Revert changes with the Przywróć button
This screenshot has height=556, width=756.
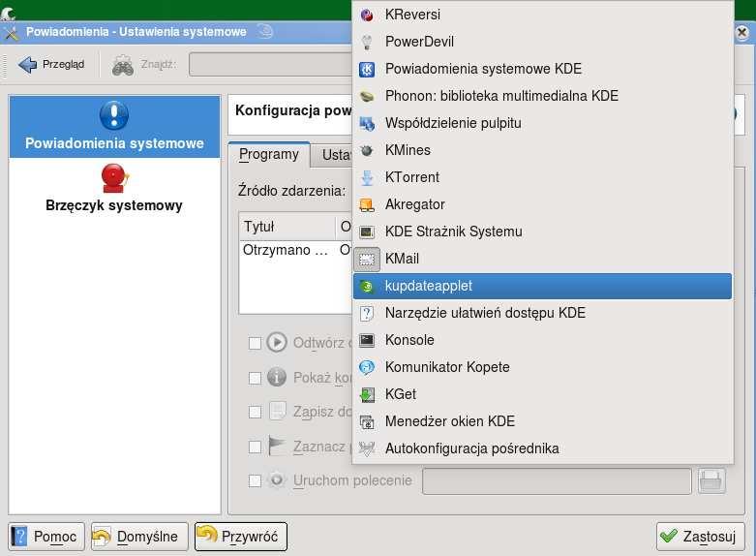pyautogui.click(x=241, y=537)
